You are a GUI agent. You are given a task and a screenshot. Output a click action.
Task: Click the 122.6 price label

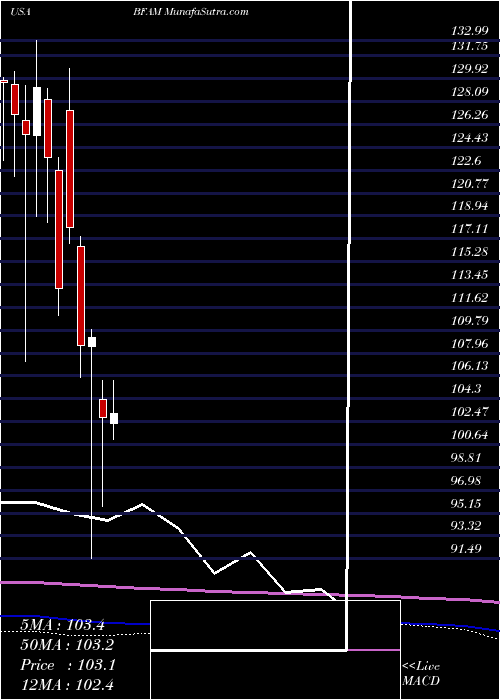click(467, 160)
